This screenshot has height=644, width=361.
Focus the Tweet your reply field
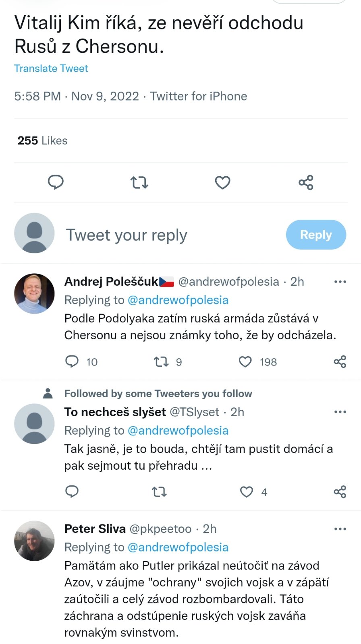tap(127, 235)
